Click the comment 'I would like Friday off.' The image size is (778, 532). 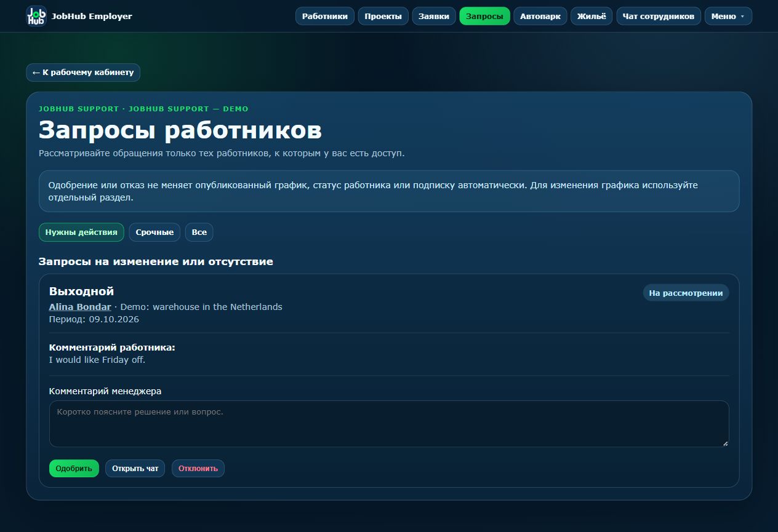[x=97, y=360]
